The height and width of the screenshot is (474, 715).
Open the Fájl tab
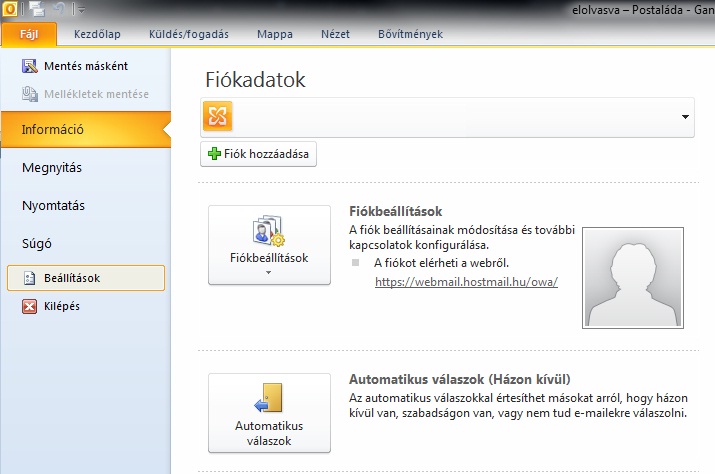tap(29, 34)
